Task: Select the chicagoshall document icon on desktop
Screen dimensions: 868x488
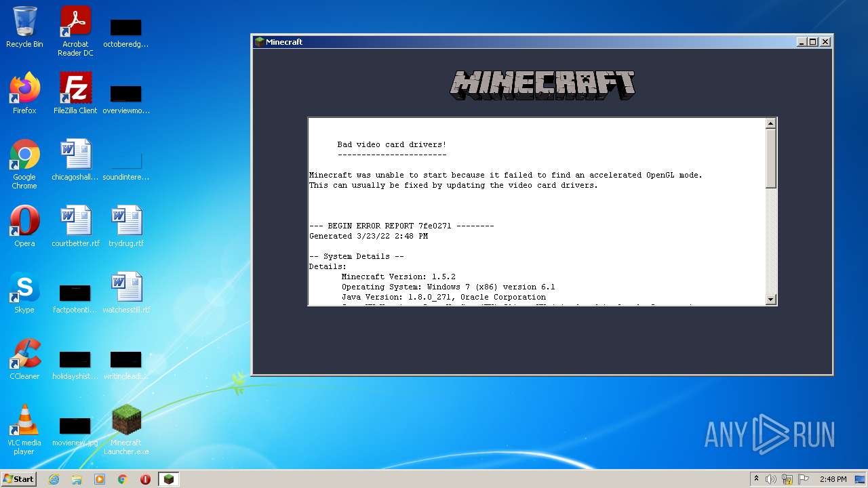Action: pos(75,160)
